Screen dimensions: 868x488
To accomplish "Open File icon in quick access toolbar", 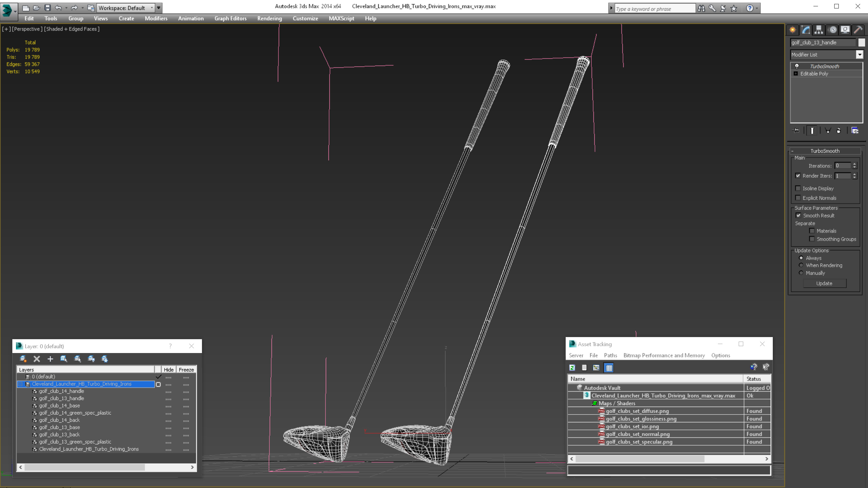I will pos(36,8).
